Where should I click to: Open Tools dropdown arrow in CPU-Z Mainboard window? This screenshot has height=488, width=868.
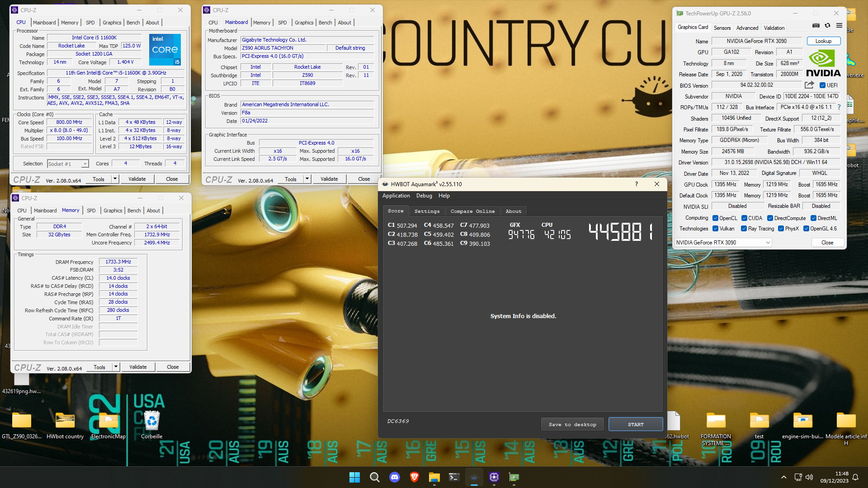[x=307, y=179]
